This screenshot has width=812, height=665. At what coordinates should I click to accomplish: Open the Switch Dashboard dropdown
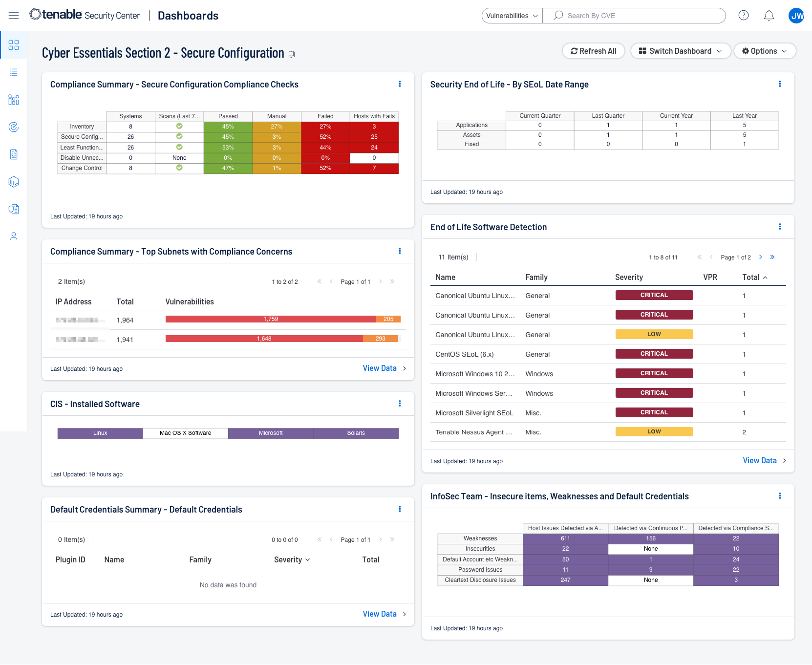point(680,51)
